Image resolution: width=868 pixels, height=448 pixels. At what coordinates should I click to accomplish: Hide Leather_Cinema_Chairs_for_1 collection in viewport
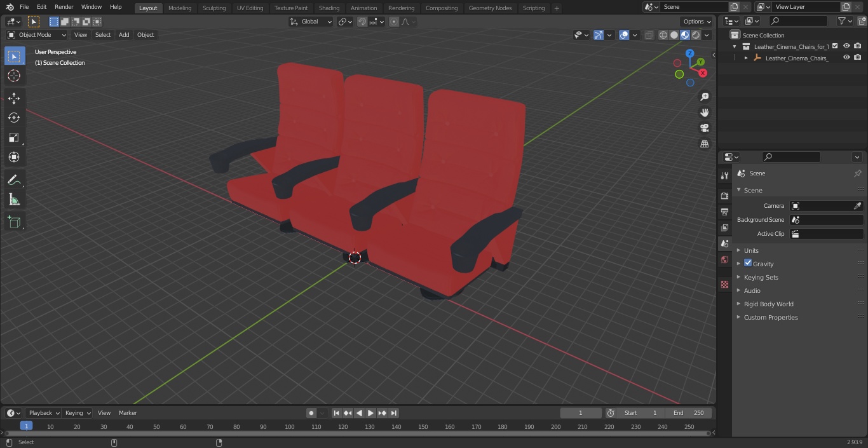(846, 46)
